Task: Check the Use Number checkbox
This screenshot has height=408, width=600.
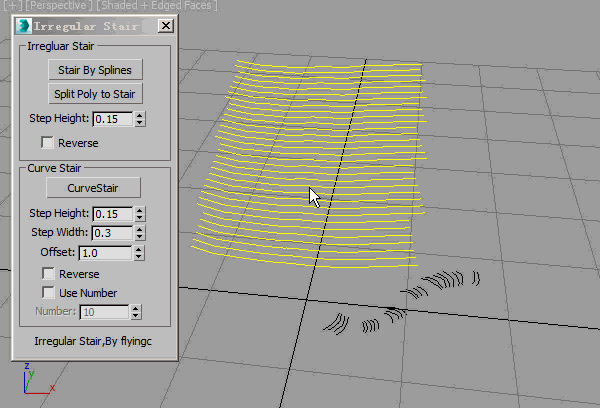Action: click(48, 293)
